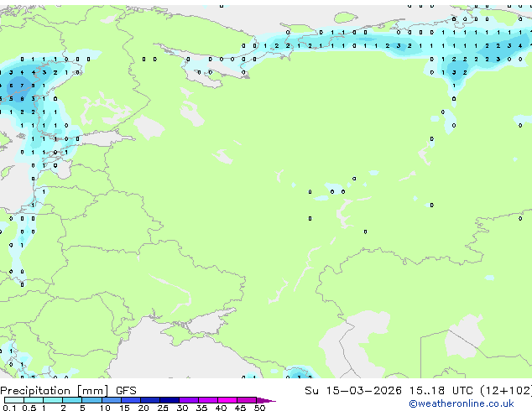Click the 25–30 mm dark blue swatch
The image size is (532, 411).
pos(170,400)
